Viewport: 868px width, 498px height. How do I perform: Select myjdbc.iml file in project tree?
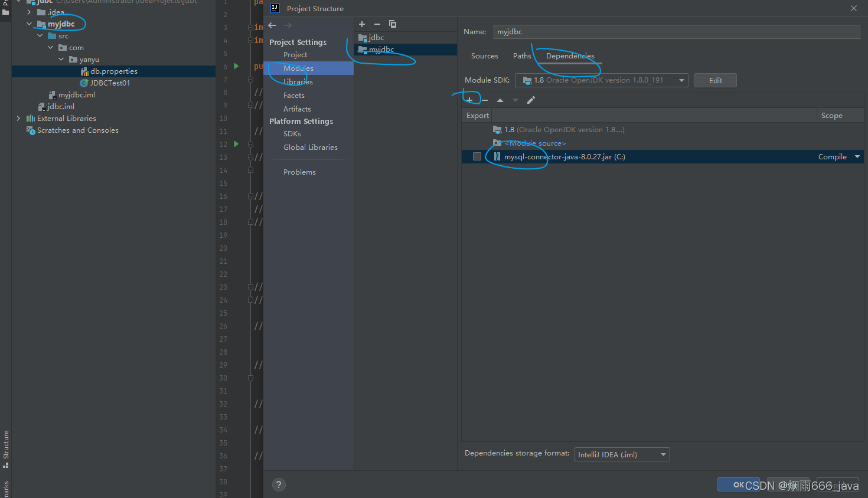(x=76, y=95)
